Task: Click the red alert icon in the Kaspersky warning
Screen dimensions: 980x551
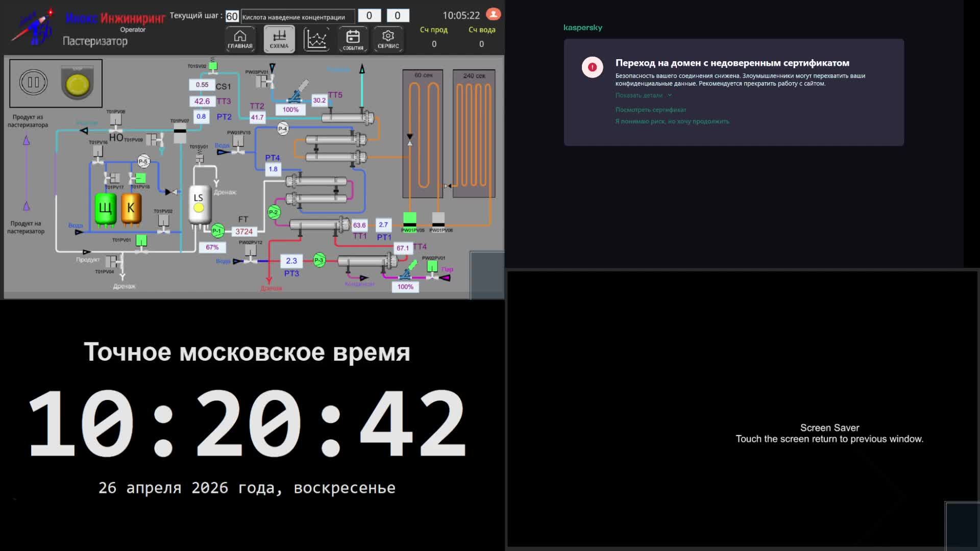Action: click(593, 67)
